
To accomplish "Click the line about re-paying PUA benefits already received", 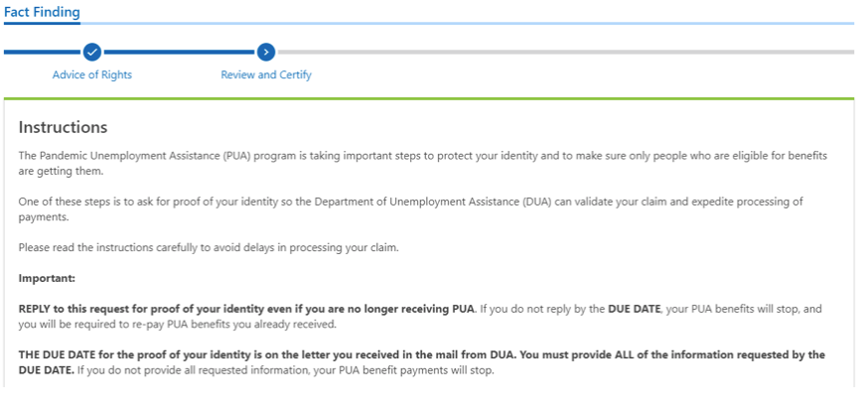I will pos(177,325).
